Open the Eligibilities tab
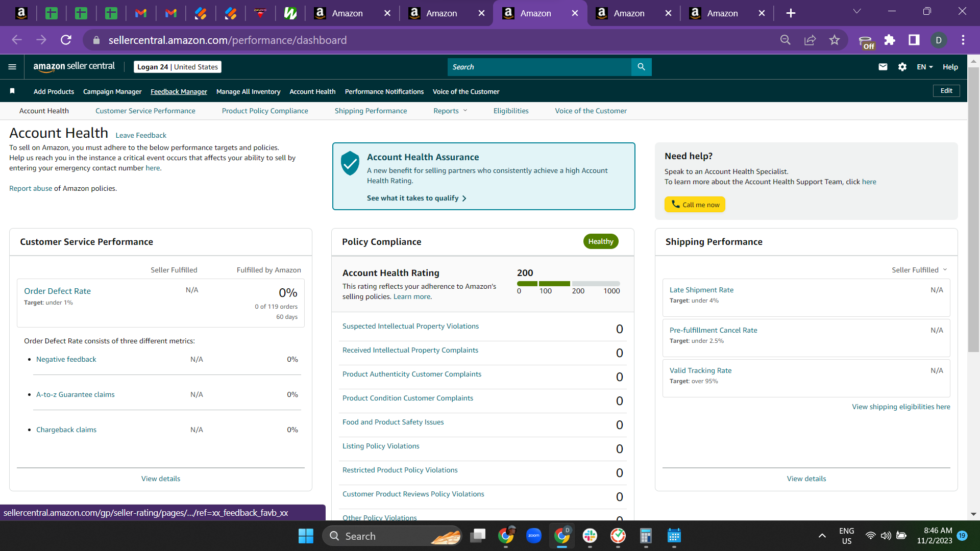980x551 pixels. point(511,111)
